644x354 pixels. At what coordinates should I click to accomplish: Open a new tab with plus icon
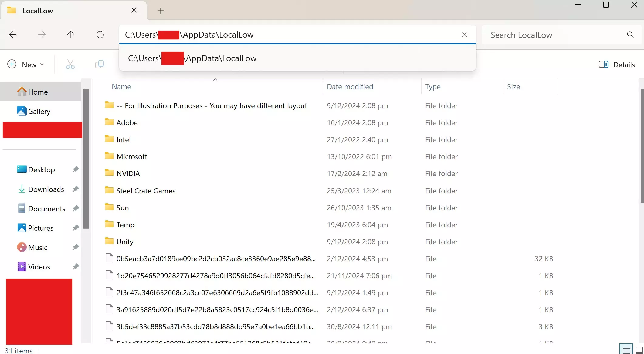[x=161, y=11]
